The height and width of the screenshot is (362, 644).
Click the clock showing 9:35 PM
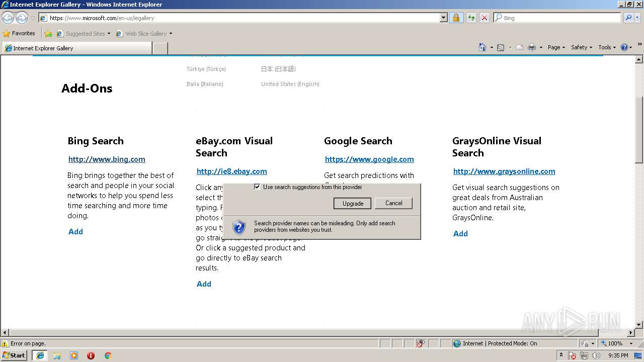coord(618,355)
